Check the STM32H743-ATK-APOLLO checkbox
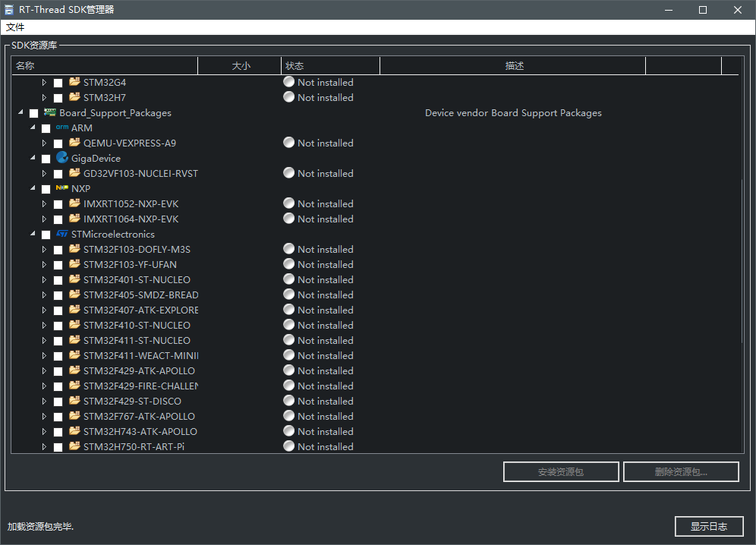Image resolution: width=756 pixels, height=545 pixels. (x=58, y=432)
